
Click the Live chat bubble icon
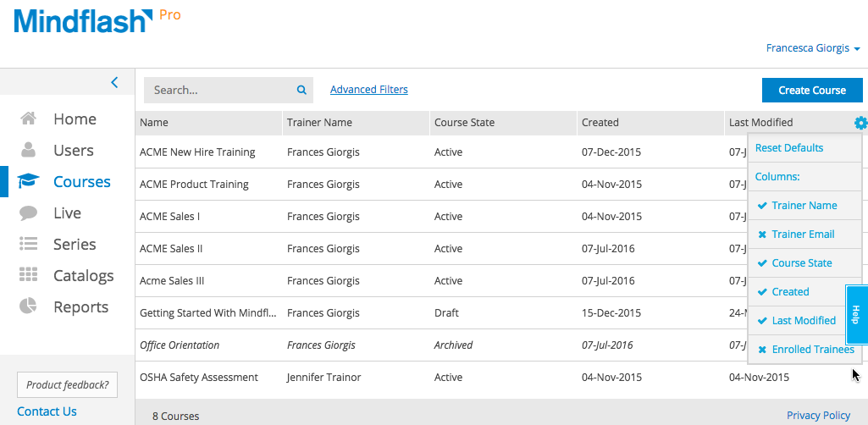29,213
